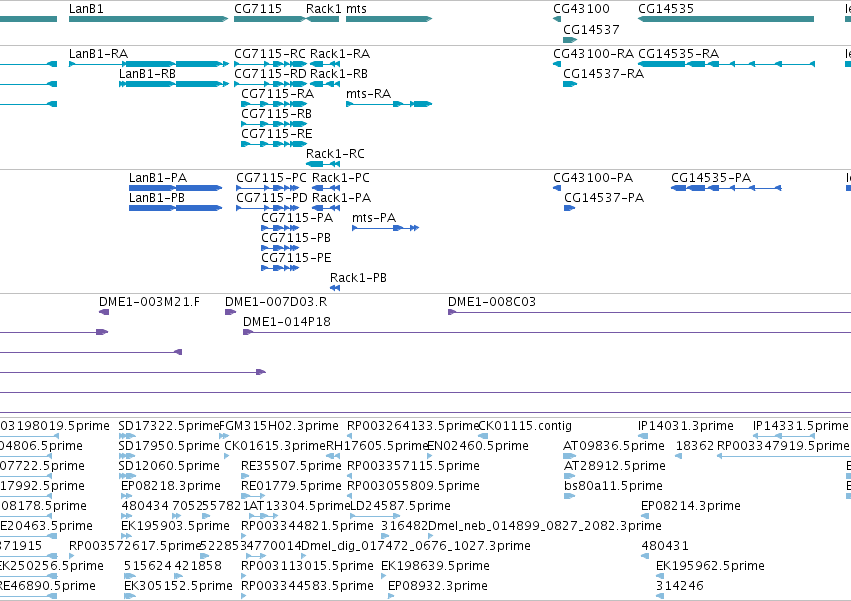Click the SD12060.5prime EST label

(x=169, y=466)
